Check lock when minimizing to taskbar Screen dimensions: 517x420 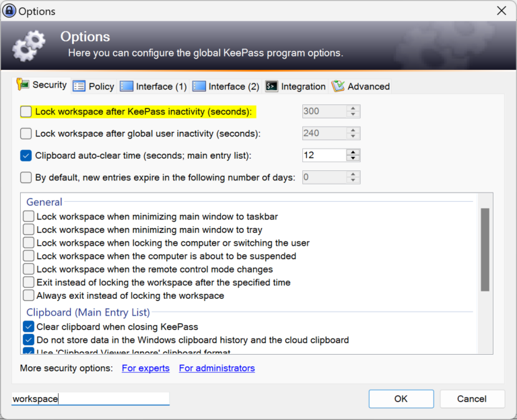pyautogui.click(x=28, y=216)
